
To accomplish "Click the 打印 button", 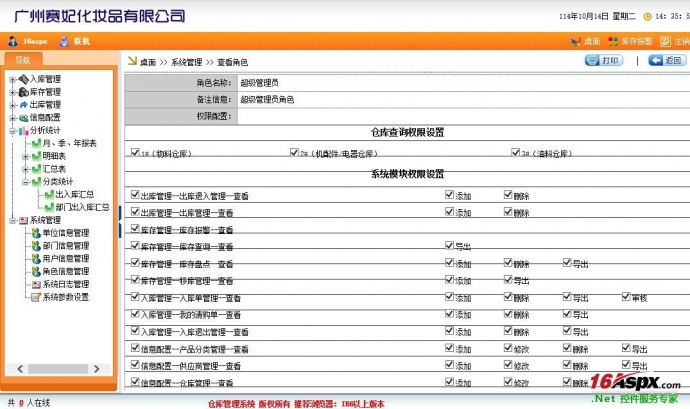I will click(x=604, y=60).
